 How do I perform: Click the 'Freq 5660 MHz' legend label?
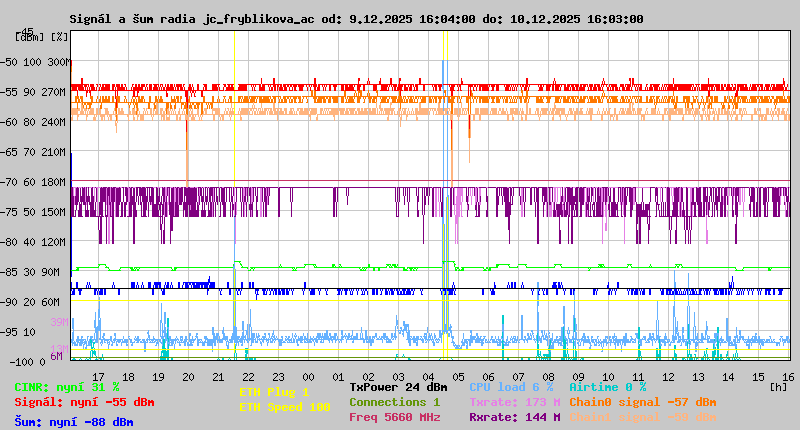394,417
